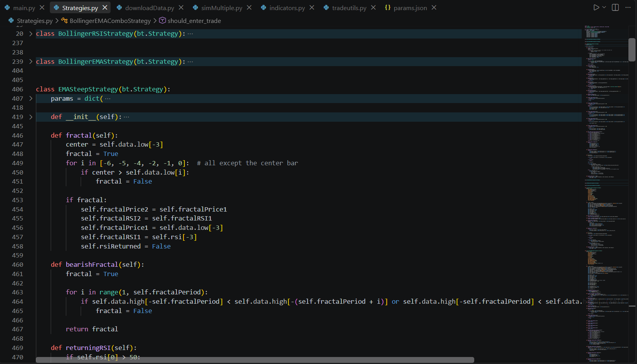Close the Strategies.py tab
Screen dimensions: 637x364
(x=105, y=7)
